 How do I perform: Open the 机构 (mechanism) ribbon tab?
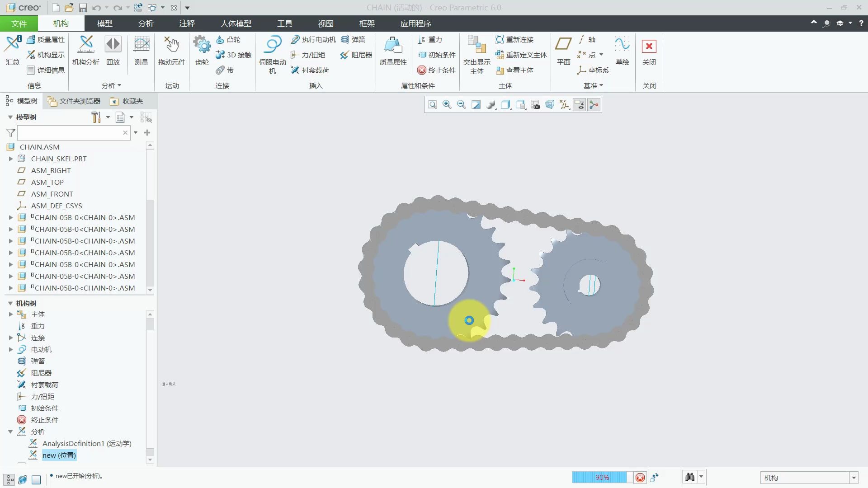(x=60, y=23)
